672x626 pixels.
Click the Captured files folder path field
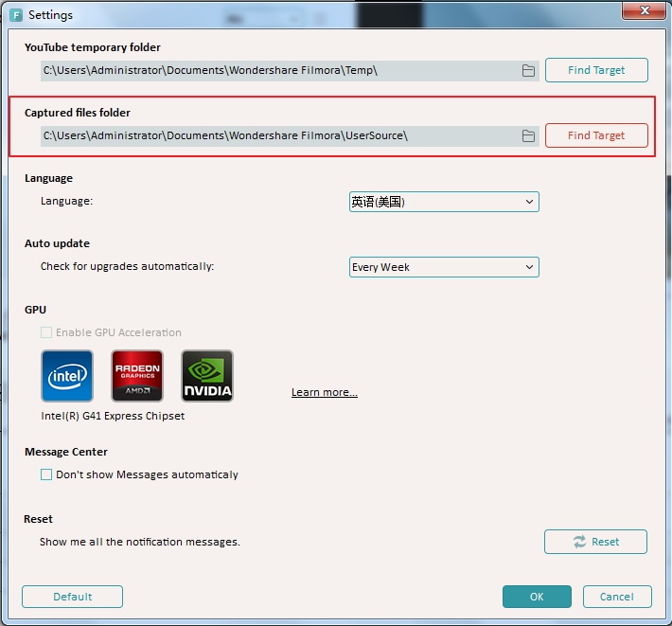[290, 136]
